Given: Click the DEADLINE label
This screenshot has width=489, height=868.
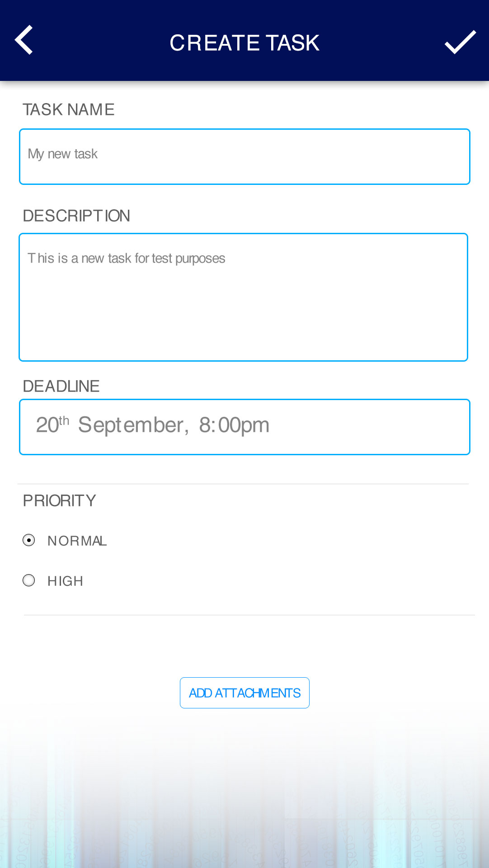Looking at the screenshot, I should coord(61,386).
